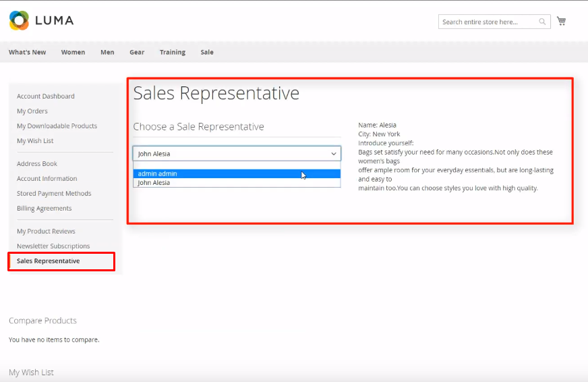This screenshot has height=382, width=588.
Task: Open the Sale page
Action: point(207,53)
